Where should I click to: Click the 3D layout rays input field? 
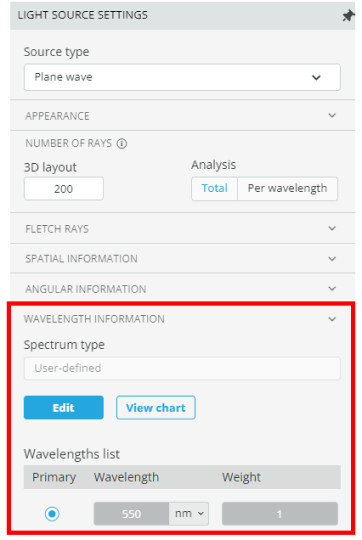63,188
